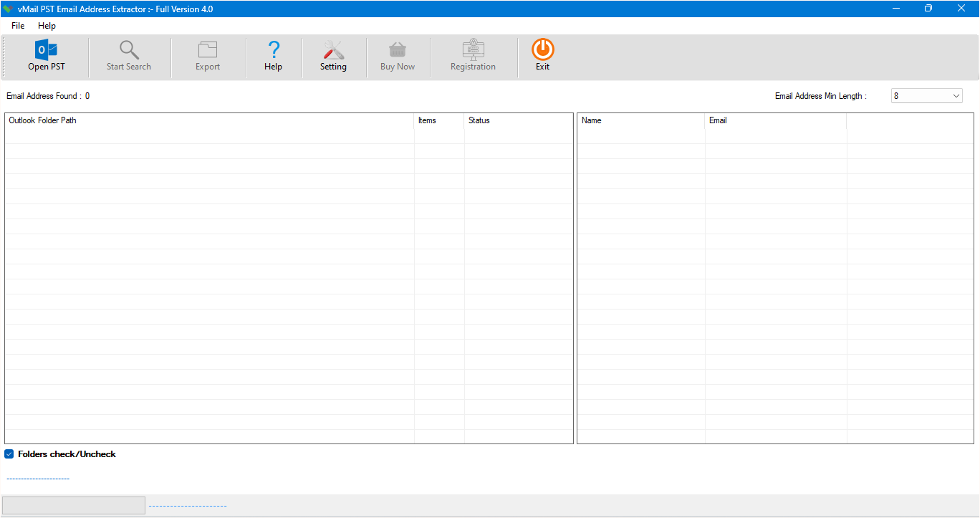Open the File menu

click(18, 26)
